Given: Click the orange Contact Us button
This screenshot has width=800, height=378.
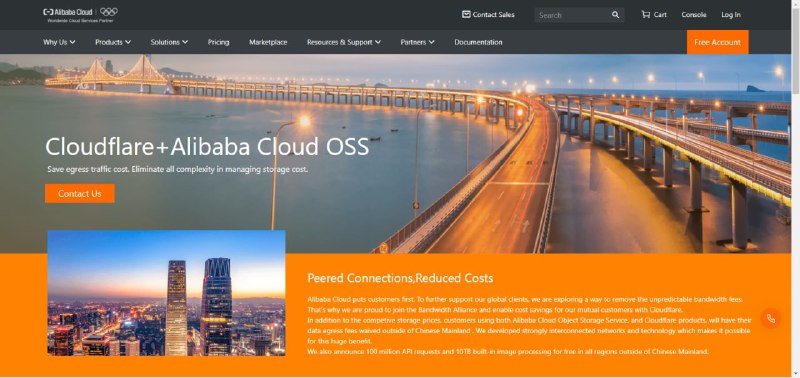Looking at the screenshot, I should coord(80,193).
